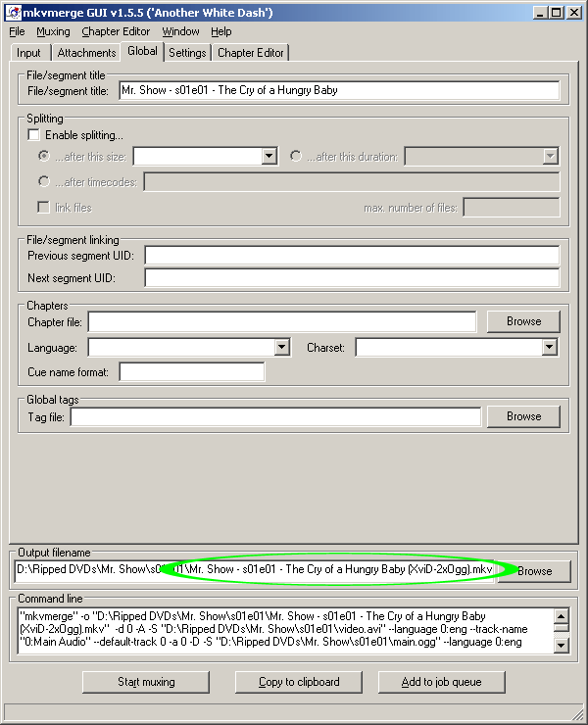Open the Chapter Editor menu
The image size is (588, 725).
click(x=116, y=32)
